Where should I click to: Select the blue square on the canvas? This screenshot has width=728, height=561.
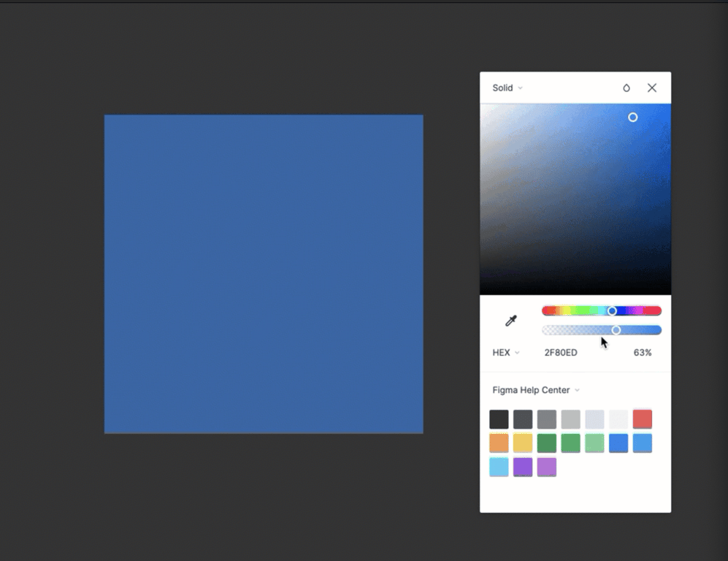(x=264, y=274)
